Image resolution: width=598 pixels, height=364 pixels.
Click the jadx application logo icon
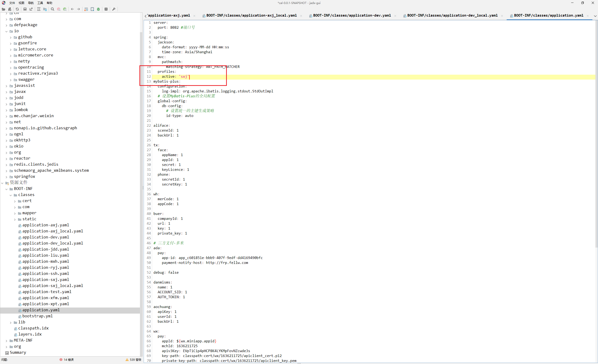tap(4, 3)
